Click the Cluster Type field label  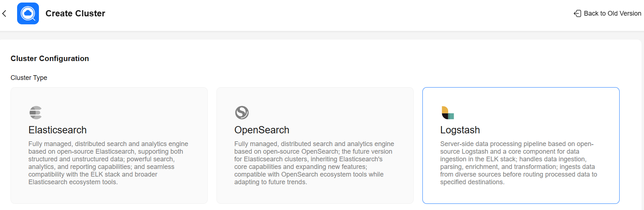29,78
